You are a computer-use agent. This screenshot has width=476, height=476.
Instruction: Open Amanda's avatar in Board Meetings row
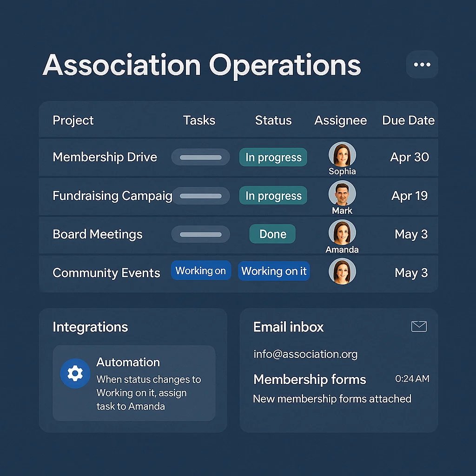click(342, 232)
